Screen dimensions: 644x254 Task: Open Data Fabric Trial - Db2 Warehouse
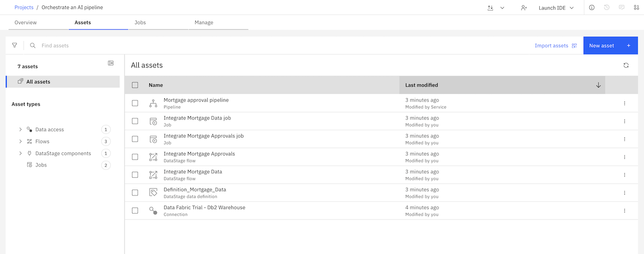pyautogui.click(x=204, y=207)
